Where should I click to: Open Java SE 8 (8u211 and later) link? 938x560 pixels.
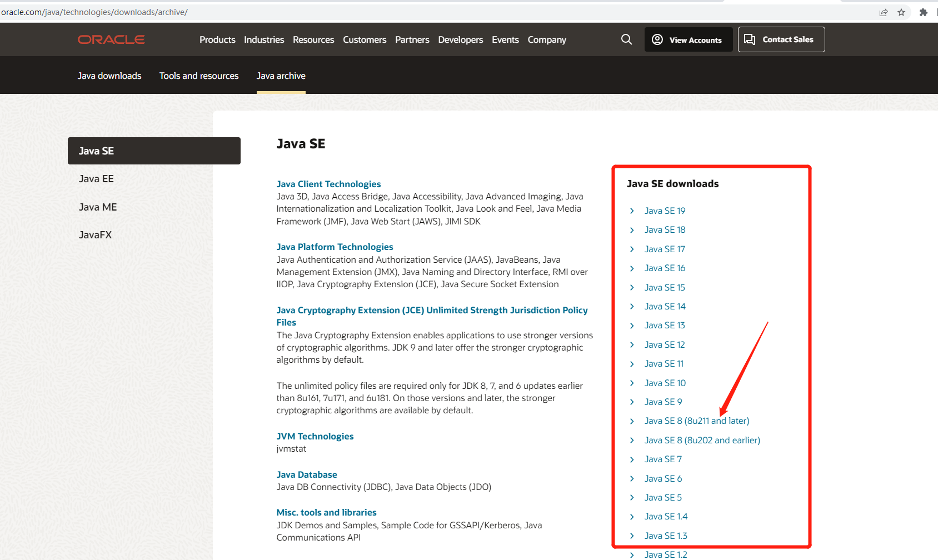coord(697,421)
